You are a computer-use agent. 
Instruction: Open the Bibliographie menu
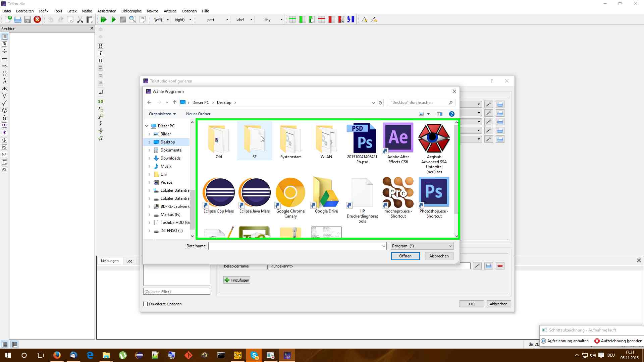[131, 11]
